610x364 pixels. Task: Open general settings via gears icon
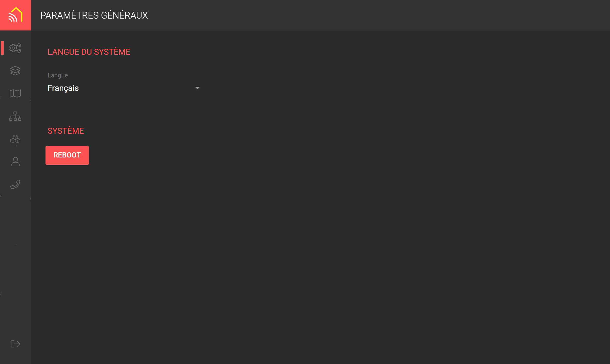15,48
